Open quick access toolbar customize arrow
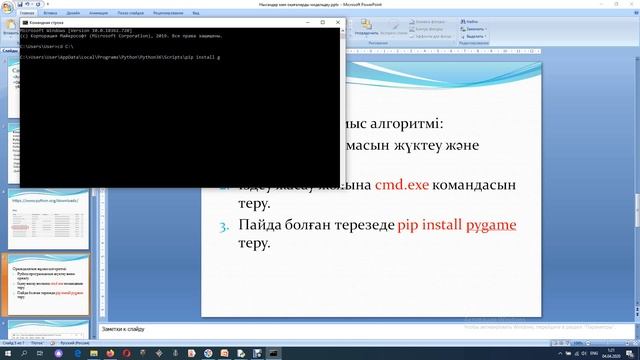The image size is (640, 360). (48, 4)
